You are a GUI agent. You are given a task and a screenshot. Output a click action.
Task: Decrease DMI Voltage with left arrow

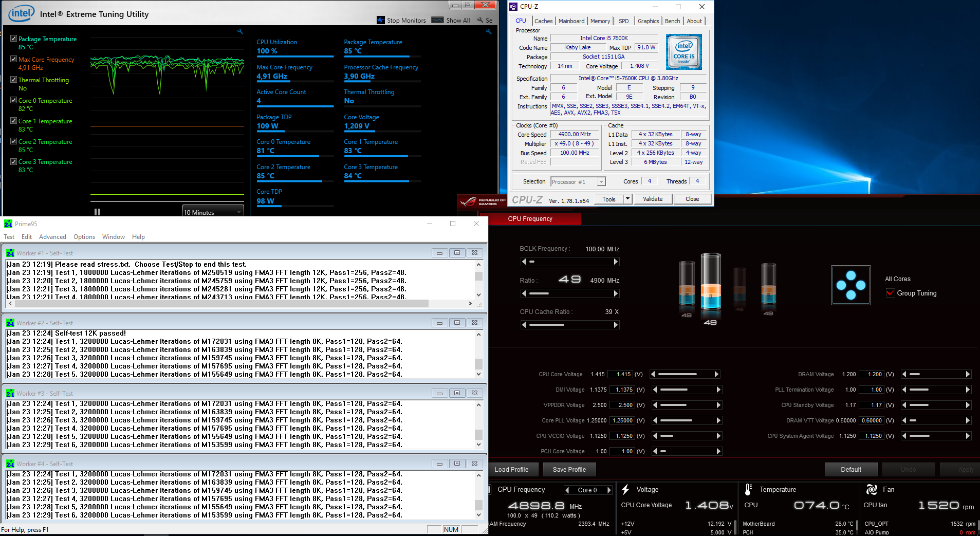point(655,390)
